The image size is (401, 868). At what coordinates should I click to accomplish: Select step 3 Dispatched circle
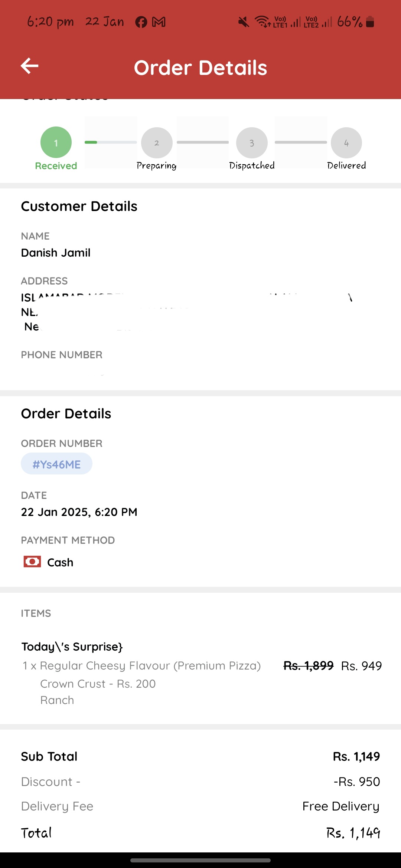pos(252,143)
